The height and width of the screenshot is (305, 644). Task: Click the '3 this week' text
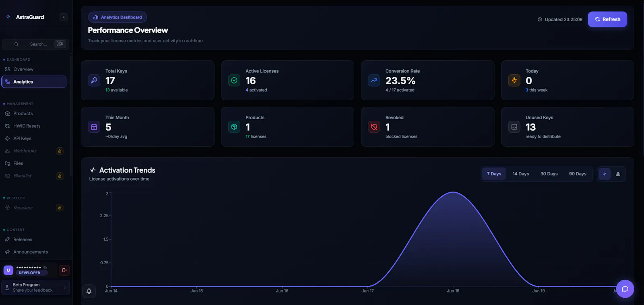pos(537,90)
